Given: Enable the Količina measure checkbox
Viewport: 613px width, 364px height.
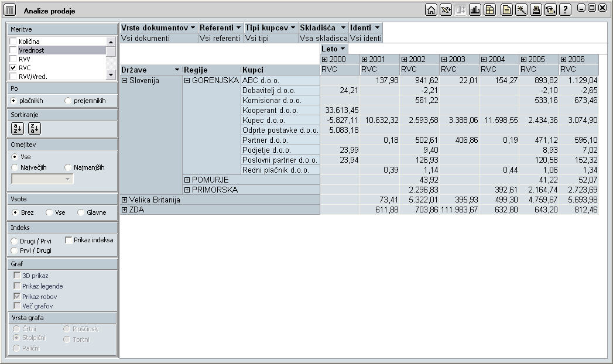Looking at the screenshot, I should pos(13,42).
